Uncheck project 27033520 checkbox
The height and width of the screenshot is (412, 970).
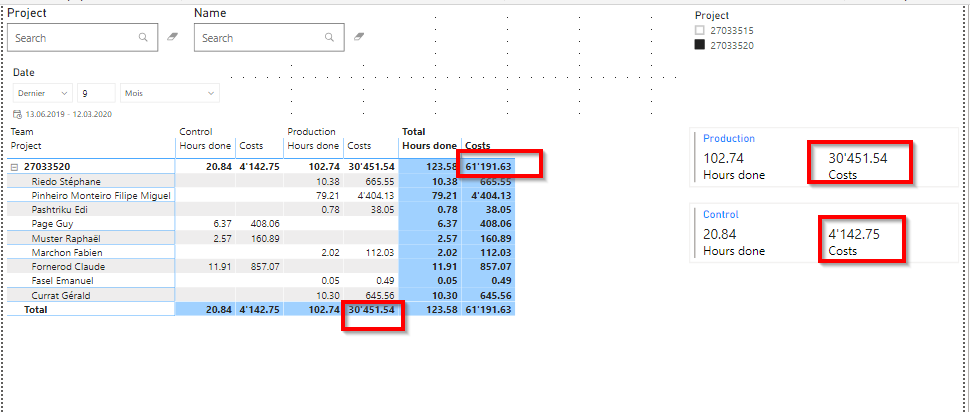coord(700,45)
